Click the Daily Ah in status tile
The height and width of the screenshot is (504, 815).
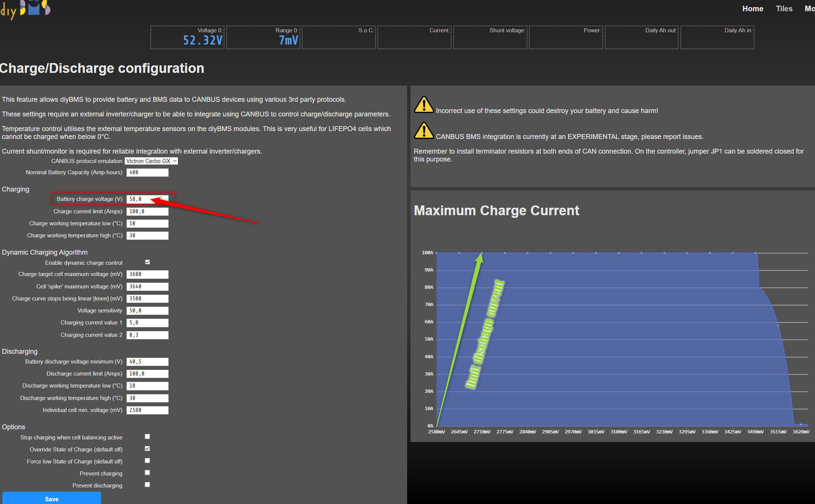coord(717,37)
